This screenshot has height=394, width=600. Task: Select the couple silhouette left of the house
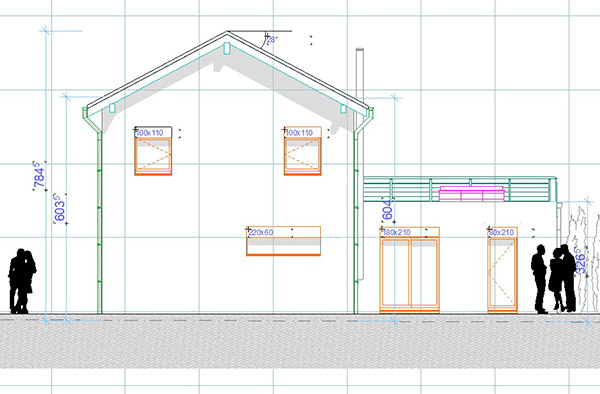(22, 281)
